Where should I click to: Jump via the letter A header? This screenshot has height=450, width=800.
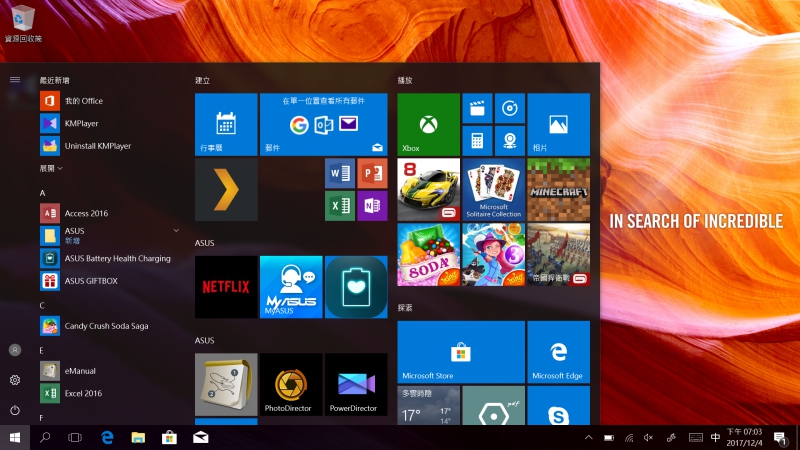tap(42, 193)
